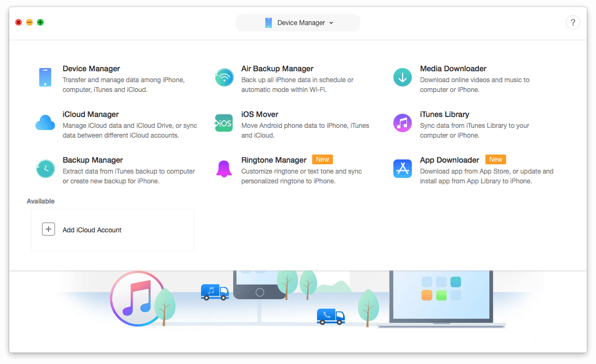Click the Media Downloader arrow icon
596x364 pixels.
pos(403,77)
